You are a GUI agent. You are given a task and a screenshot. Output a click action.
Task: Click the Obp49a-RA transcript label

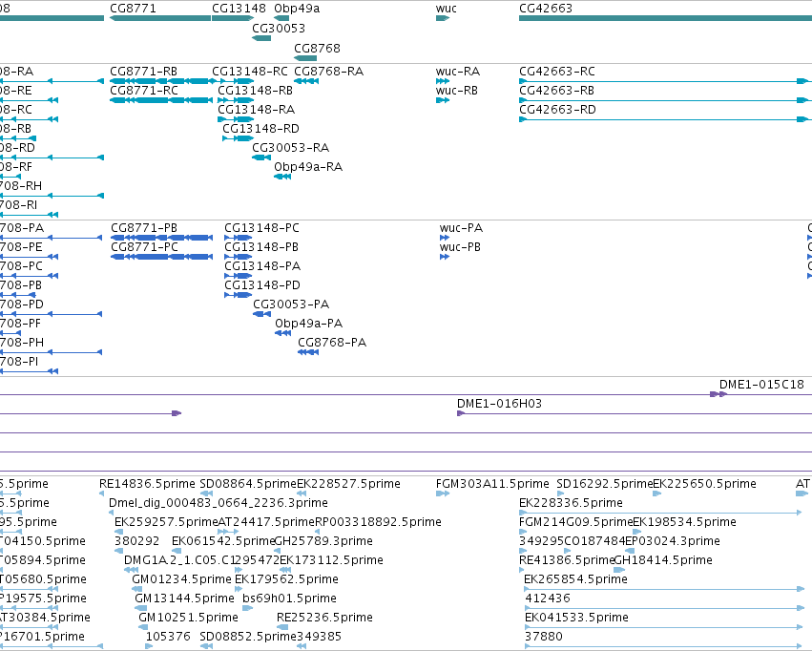tap(308, 167)
